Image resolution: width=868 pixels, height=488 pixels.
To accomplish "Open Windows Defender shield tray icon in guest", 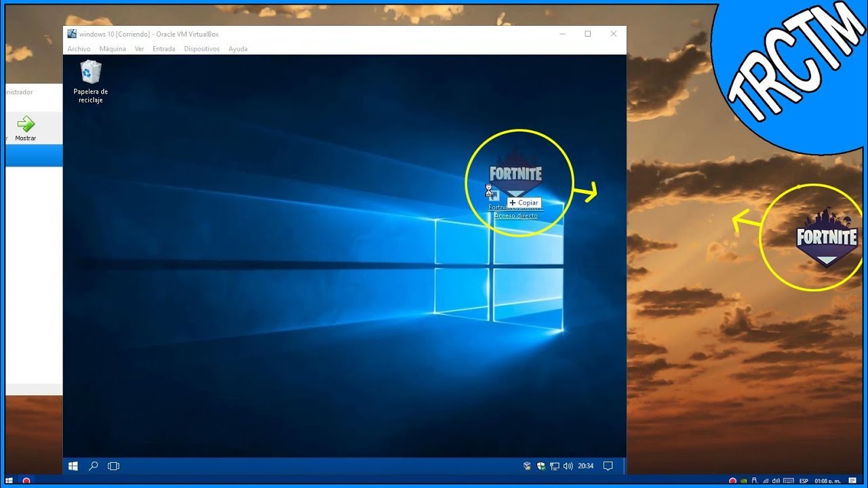I will coord(540,466).
